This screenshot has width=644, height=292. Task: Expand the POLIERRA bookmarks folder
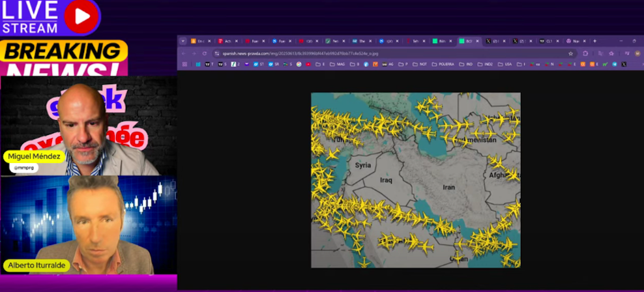pyautogui.click(x=443, y=65)
